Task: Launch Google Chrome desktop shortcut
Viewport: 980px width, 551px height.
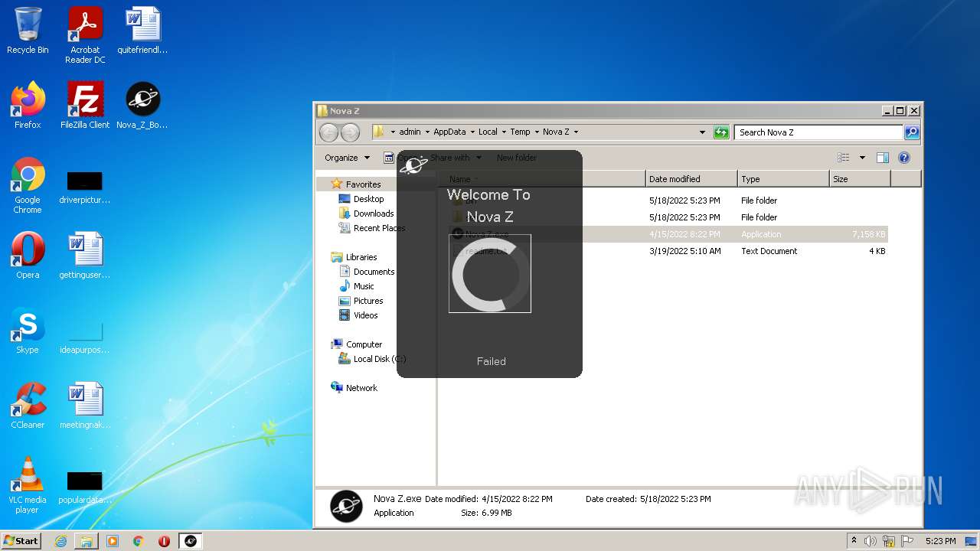Action: pos(28,186)
